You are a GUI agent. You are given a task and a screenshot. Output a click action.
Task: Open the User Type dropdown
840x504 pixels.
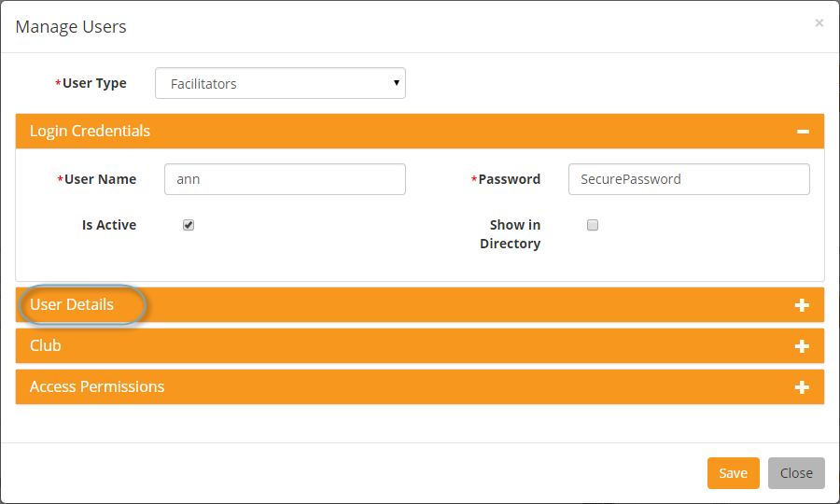pos(280,83)
